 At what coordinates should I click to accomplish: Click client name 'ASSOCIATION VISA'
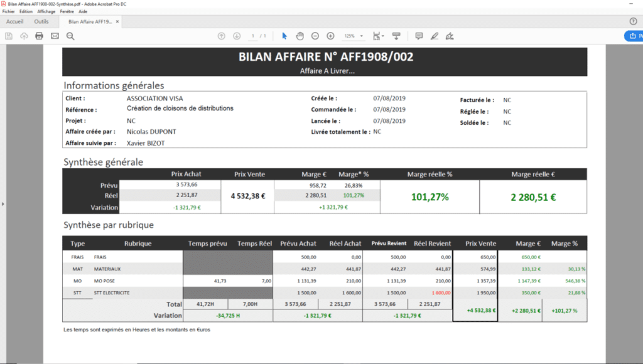pyautogui.click(x=154, y=99)
